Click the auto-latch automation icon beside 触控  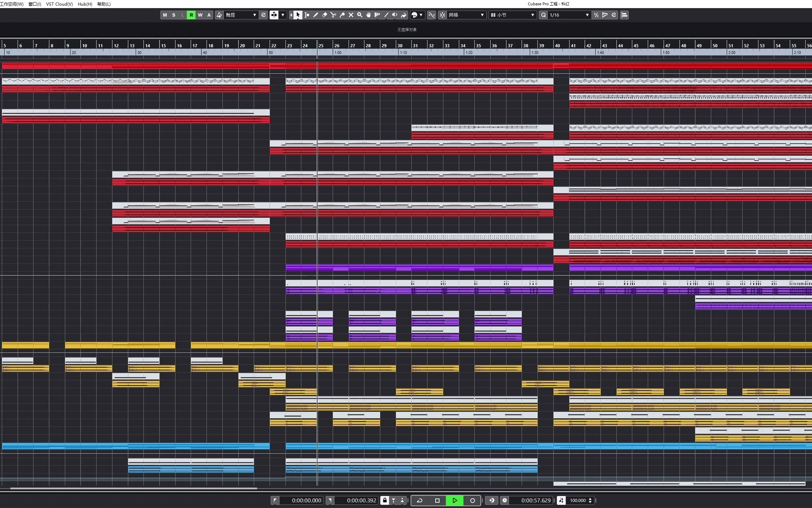(219, 15)
